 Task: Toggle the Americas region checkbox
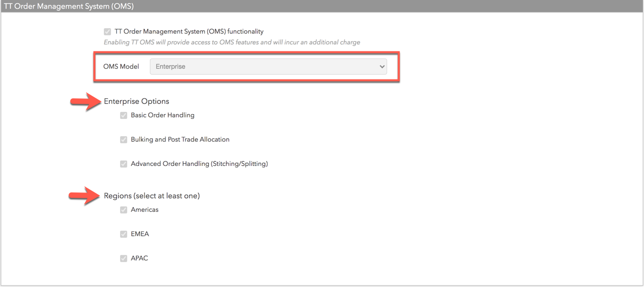click(123, 210)
